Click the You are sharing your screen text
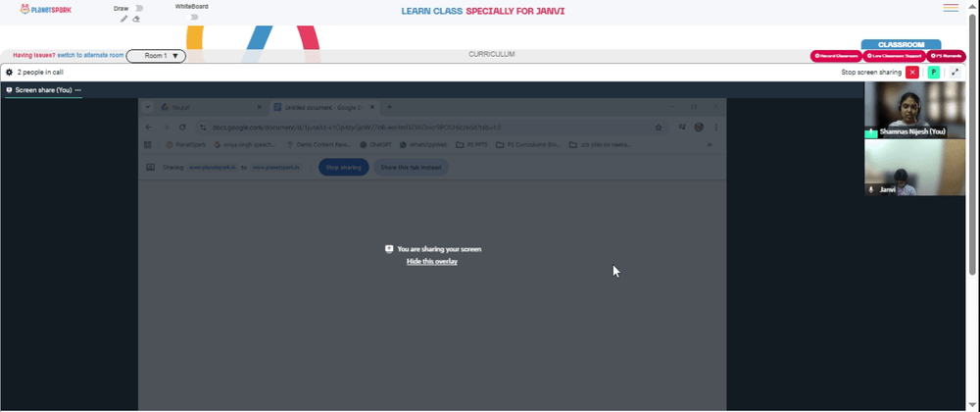 pos(439,249)
